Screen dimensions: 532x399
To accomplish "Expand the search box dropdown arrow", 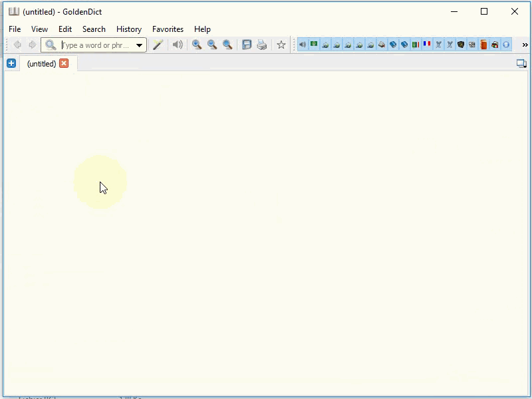I will point(139,45).
